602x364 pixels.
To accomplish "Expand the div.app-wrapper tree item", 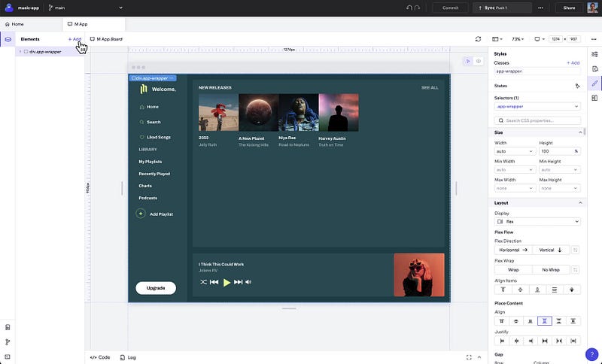I will (x=20, y=52).
